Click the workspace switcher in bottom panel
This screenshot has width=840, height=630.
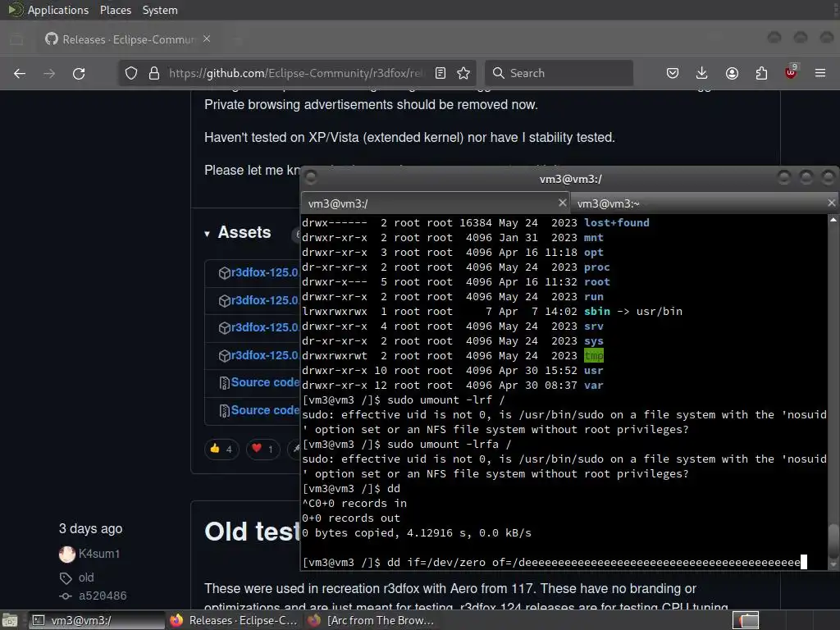[745, 620]
